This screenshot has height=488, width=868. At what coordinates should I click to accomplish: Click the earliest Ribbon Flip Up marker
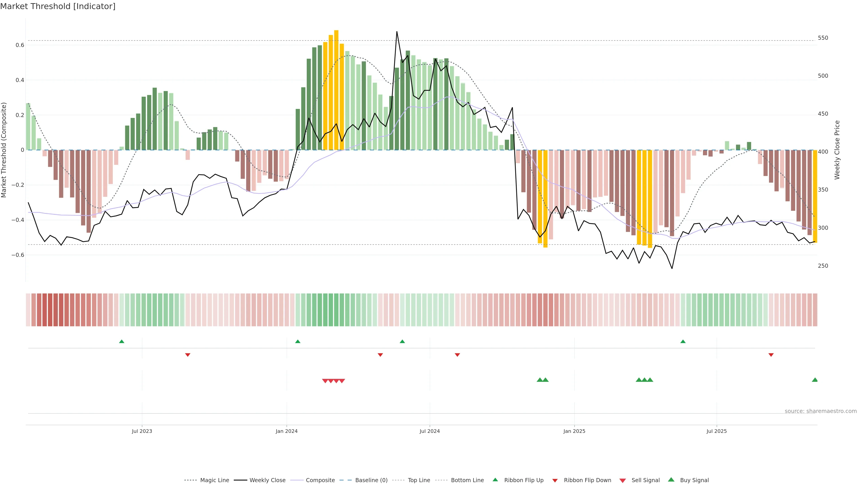click(122, 342)
